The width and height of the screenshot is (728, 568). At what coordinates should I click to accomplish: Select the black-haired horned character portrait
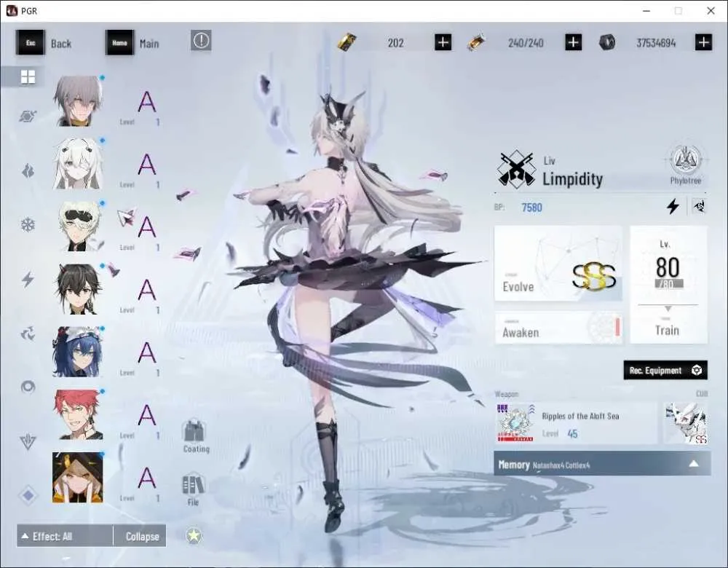pyautogui.click(x=78, y=289)
